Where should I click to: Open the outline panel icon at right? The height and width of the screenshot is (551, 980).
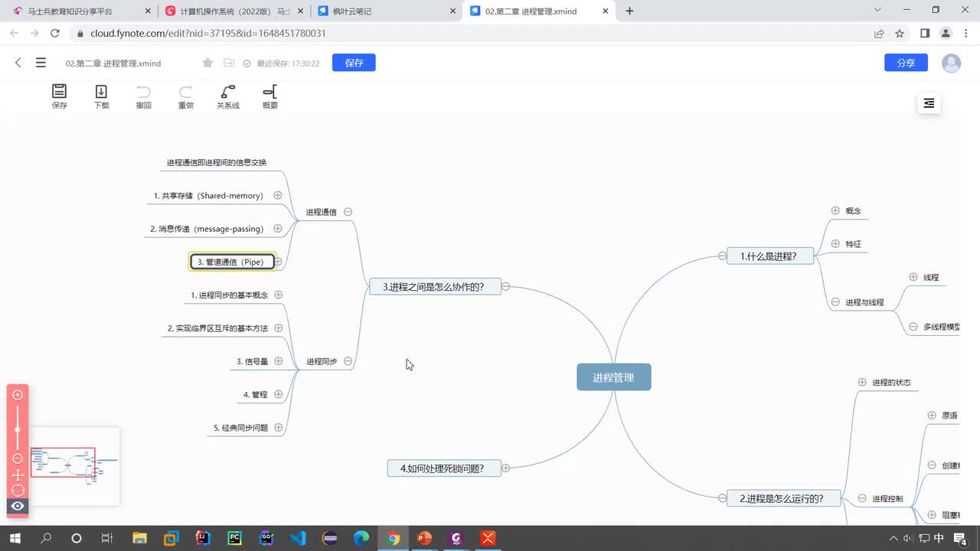pos(929,103)
